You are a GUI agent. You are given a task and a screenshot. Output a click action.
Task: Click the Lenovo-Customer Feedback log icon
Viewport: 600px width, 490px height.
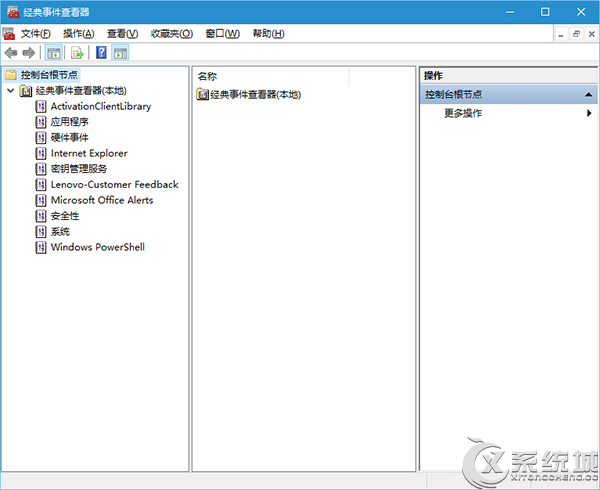click(x=41, y=184)
